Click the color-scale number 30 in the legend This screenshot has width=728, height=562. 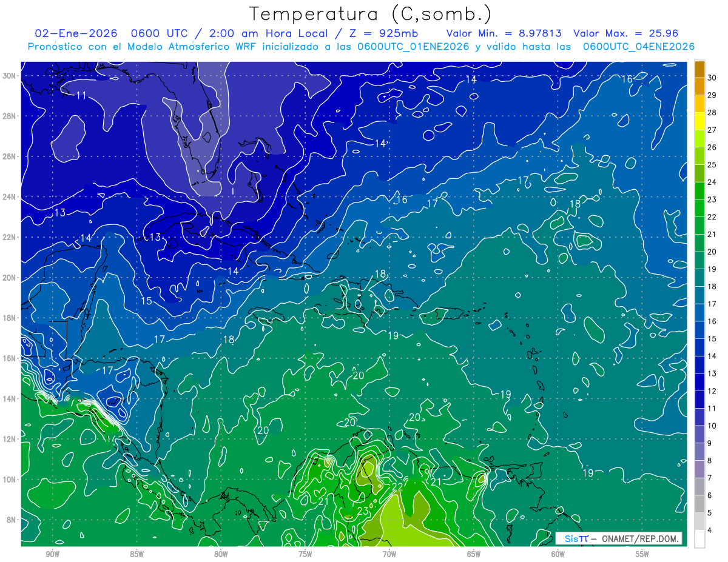click(x=713, y=78)
